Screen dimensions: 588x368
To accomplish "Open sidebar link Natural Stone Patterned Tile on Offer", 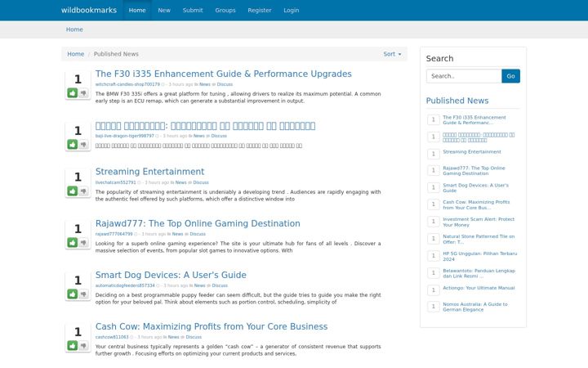I will coord(479,239).
